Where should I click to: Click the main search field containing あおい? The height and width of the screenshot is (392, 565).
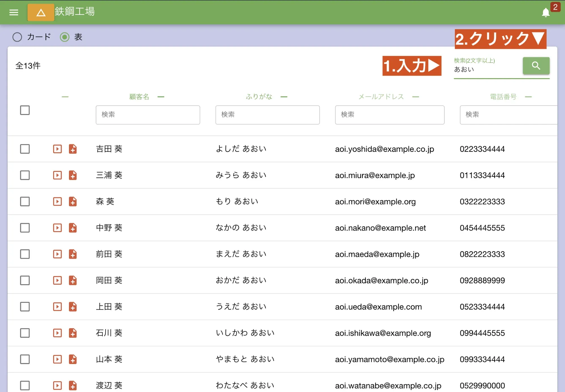(486, 69)
